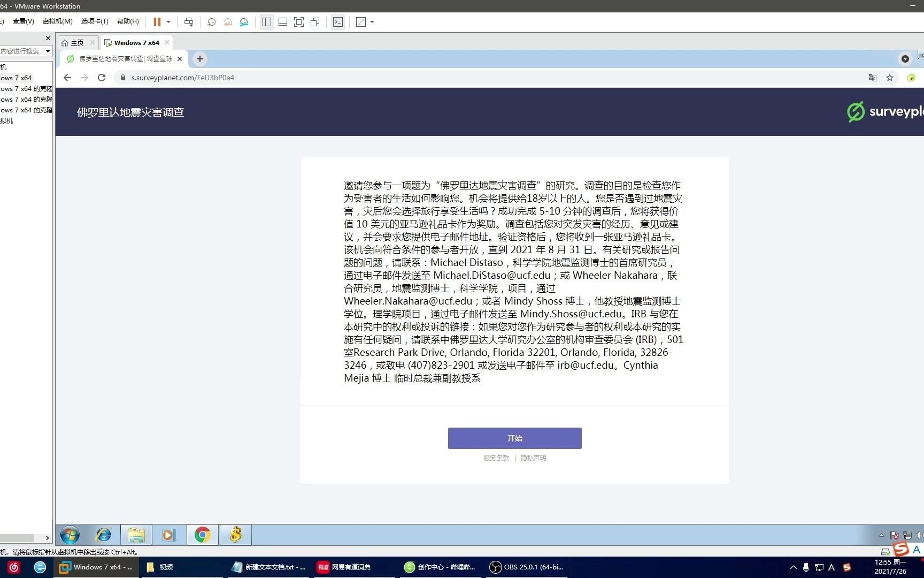Open 新建文本文档.txt taskbar button

(x=269, y=567)
